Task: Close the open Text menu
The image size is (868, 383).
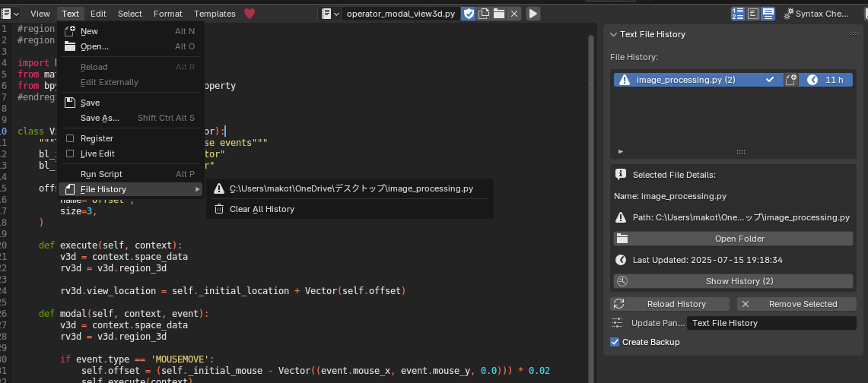Action: pos(70,14)
